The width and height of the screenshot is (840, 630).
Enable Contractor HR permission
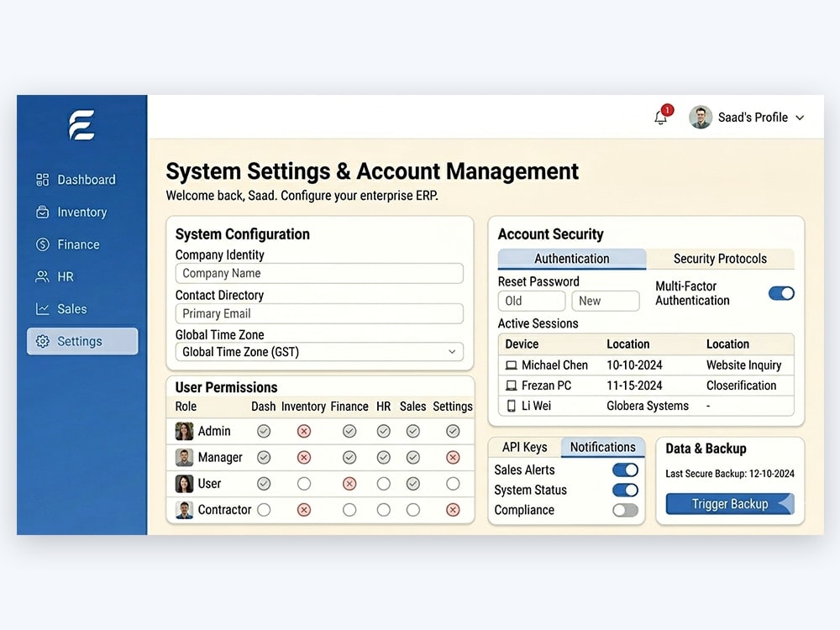pos(384,510)
